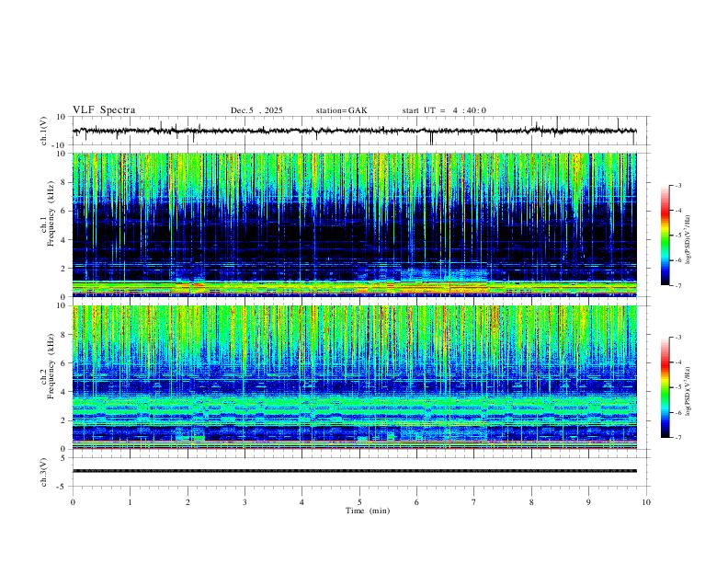Select the "start UT = 4 :40: 0" text
The image size is (728, 563).
tap(444, 110)
